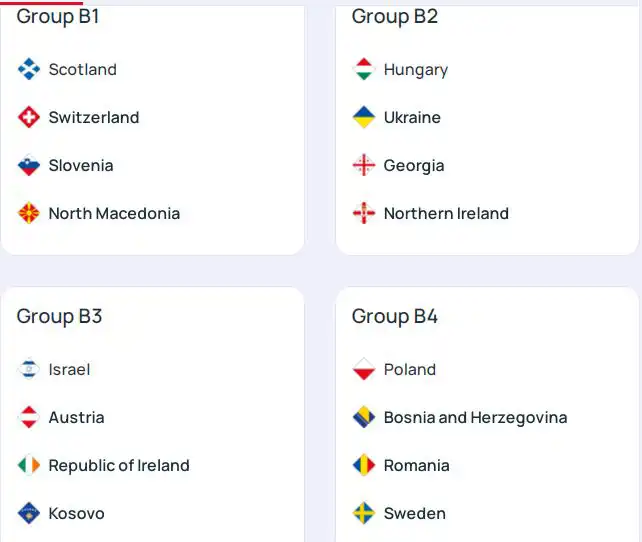Viewport: 642px width, 542px height.
Task: Select the Bosnia and Herzegovina flag icon
Action: pos(364,417)
